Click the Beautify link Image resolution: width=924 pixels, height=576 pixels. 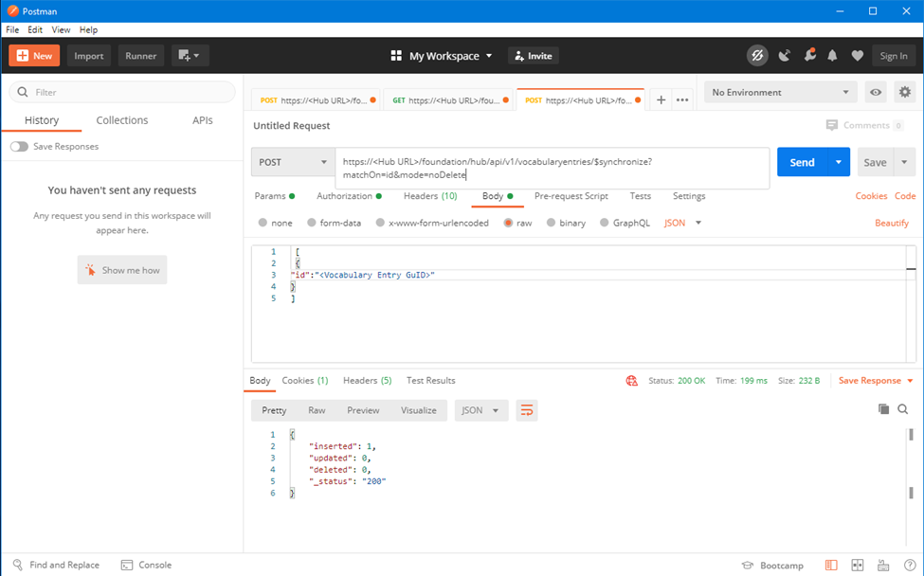[x=891, y=224]
